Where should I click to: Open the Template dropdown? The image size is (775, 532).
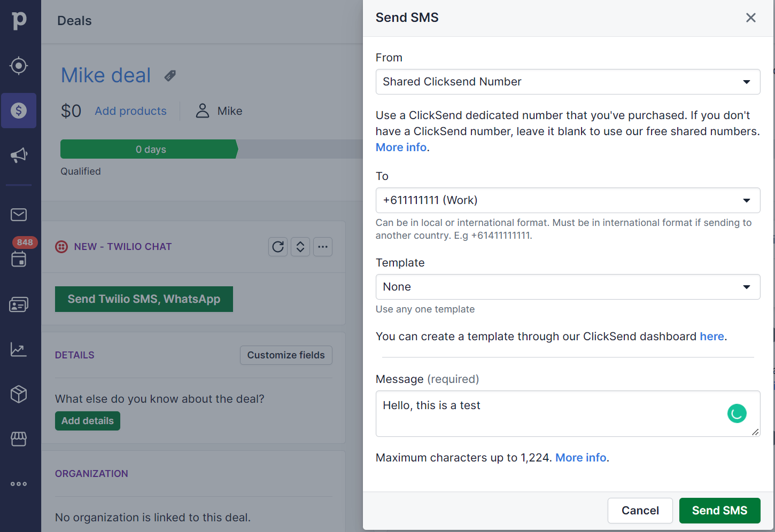click(568, 287)
